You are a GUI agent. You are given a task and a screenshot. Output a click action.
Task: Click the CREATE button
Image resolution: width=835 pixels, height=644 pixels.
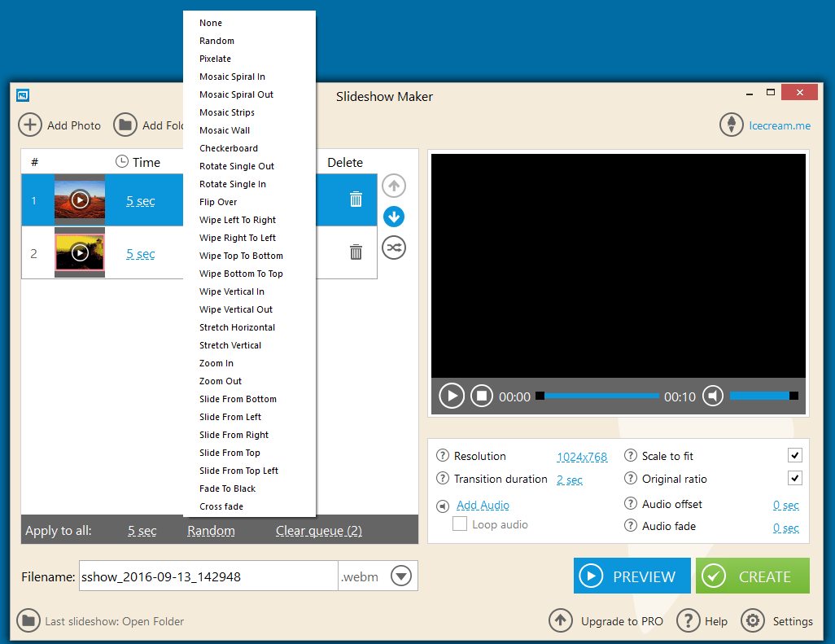pos(752,576)
